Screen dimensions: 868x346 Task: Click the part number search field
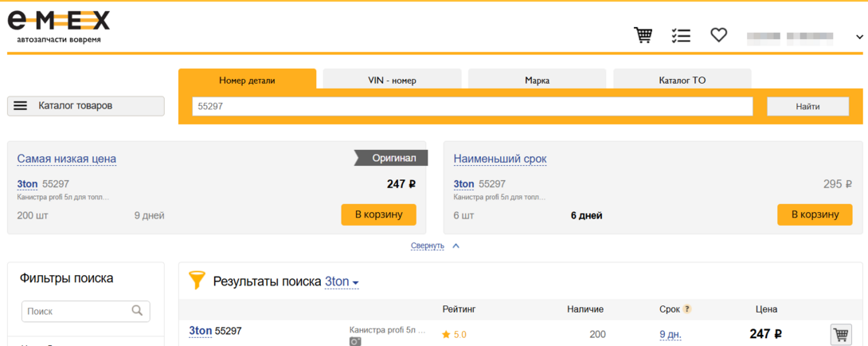point(472,107)
